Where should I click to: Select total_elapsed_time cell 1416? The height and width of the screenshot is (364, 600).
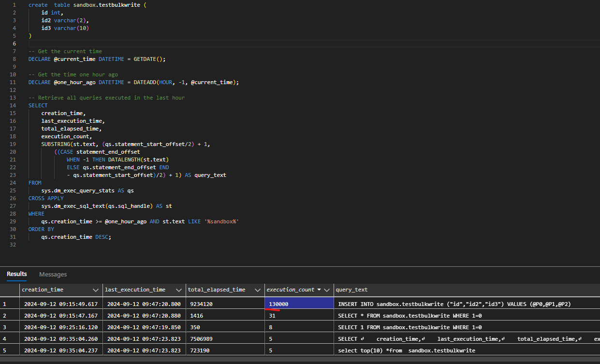point(225,316)
